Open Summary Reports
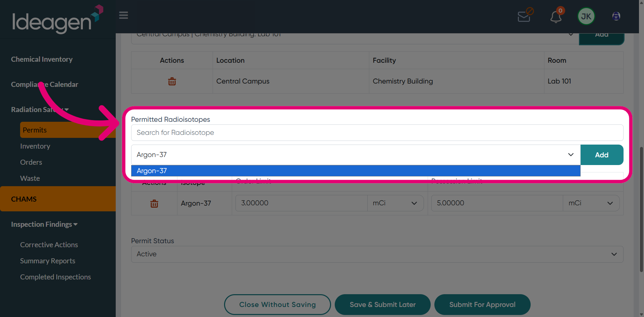 coord(48,261)
